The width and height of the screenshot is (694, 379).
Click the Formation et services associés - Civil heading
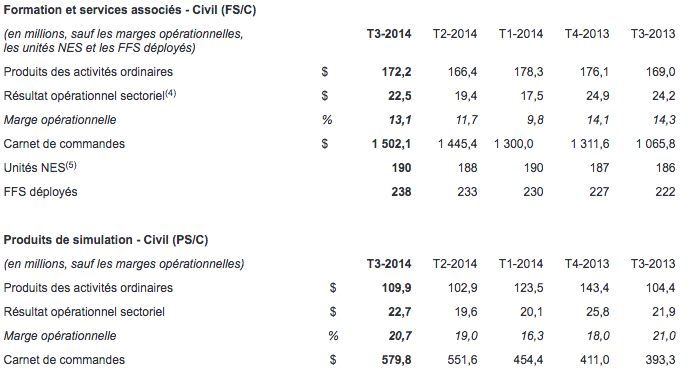[130, 10]
